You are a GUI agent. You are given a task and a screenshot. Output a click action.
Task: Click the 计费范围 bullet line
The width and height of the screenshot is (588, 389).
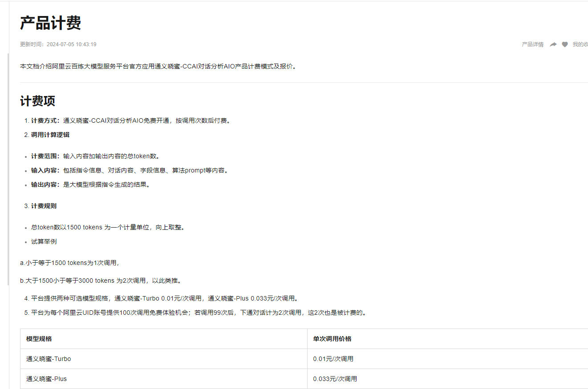[95, 156]
